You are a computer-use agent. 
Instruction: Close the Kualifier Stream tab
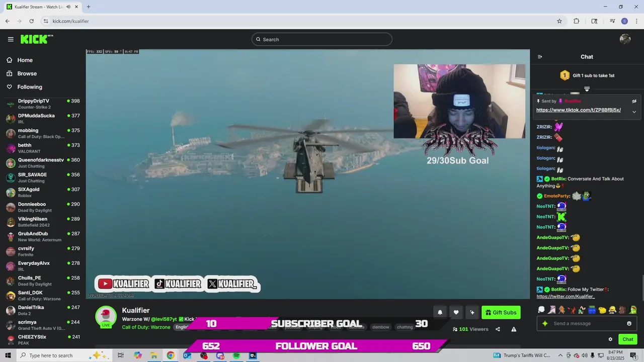76,7
